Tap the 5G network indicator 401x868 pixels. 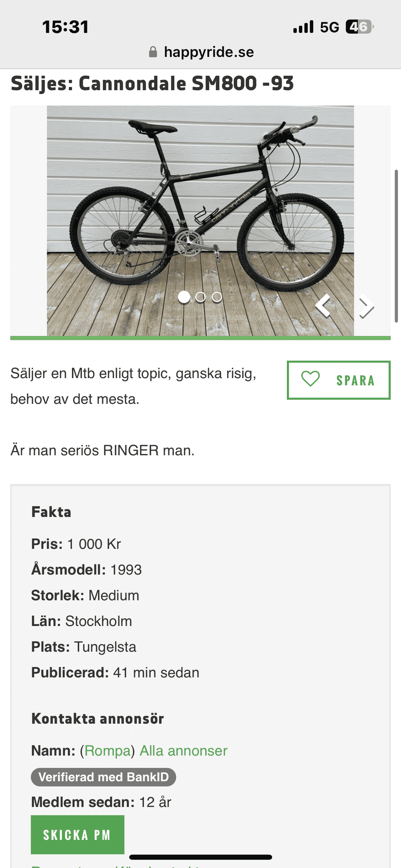(329, 27)
